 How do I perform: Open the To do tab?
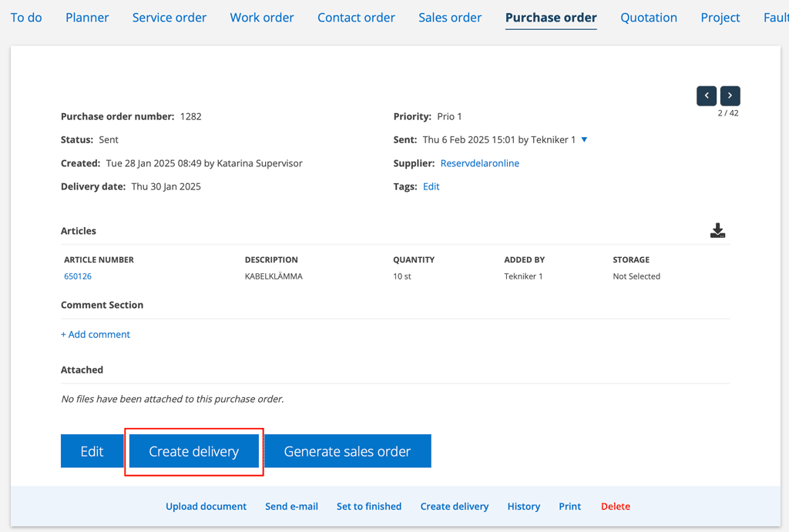pos(26,18)
